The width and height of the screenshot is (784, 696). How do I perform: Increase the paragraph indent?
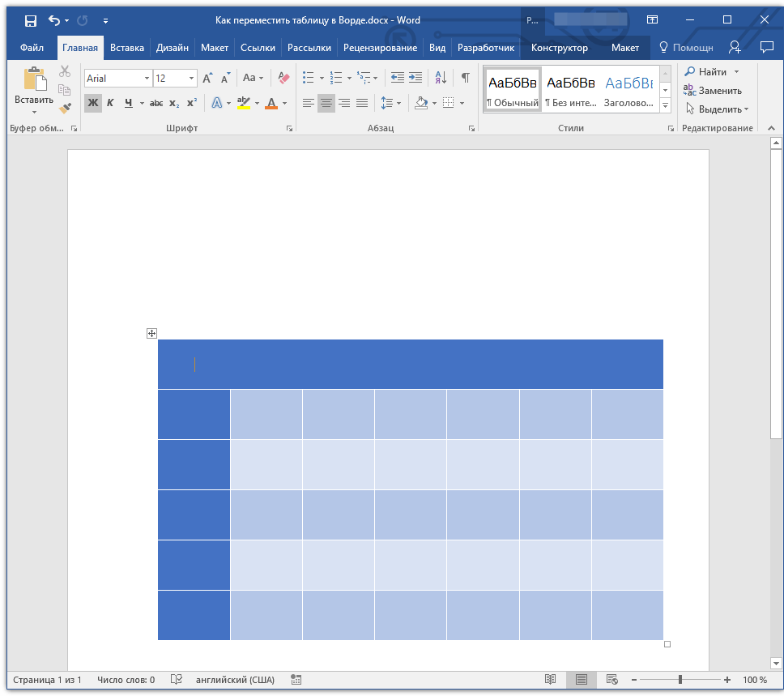click(x=415, y=78)
